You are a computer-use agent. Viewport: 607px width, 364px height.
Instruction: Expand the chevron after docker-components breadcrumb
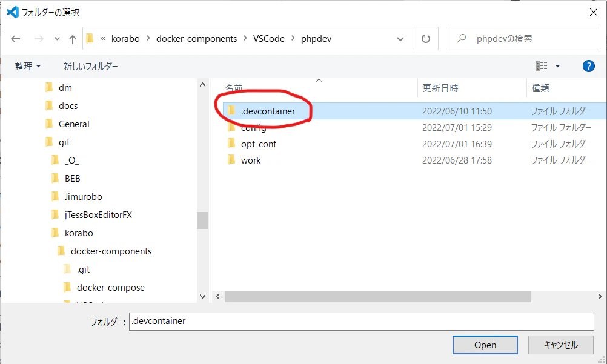pos(245,38)
